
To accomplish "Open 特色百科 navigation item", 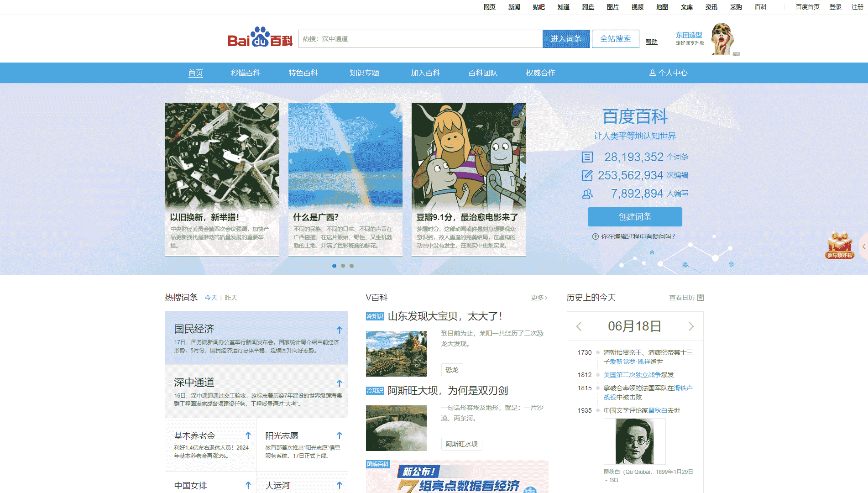I will [x=303, y=73].
